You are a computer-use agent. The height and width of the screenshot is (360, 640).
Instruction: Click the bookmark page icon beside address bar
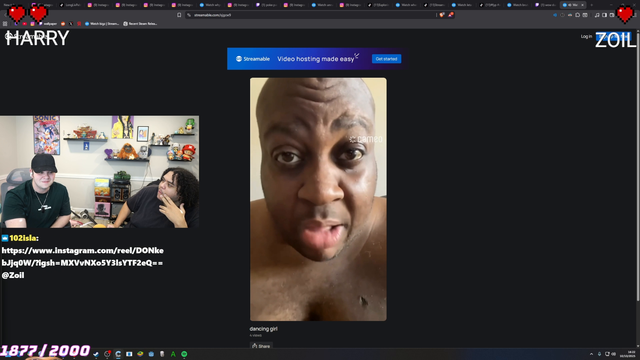pos(179,15)
